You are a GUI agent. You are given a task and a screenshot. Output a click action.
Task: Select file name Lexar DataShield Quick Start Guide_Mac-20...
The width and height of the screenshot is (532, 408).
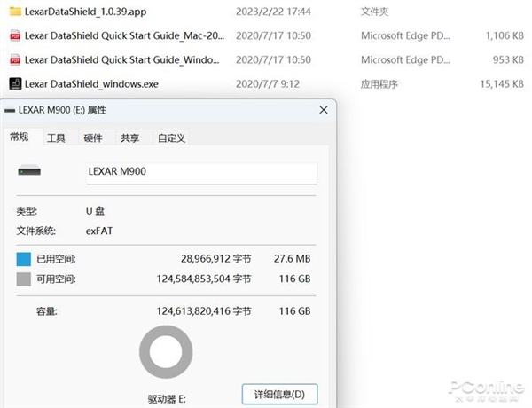point(124,35)
